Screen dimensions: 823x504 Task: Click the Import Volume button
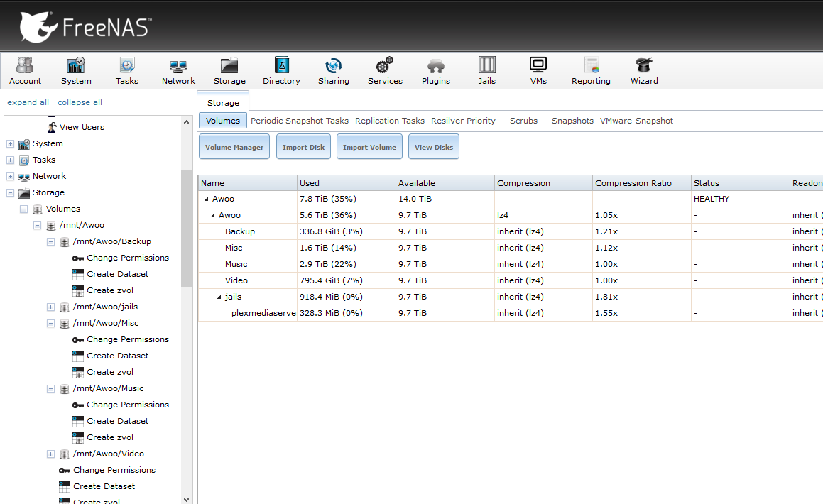point(369,147)
